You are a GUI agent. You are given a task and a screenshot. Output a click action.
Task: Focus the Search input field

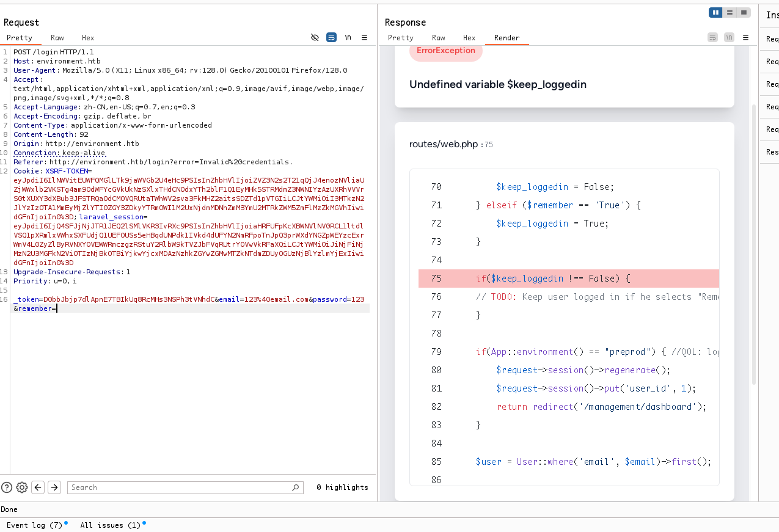click(186, 487)
